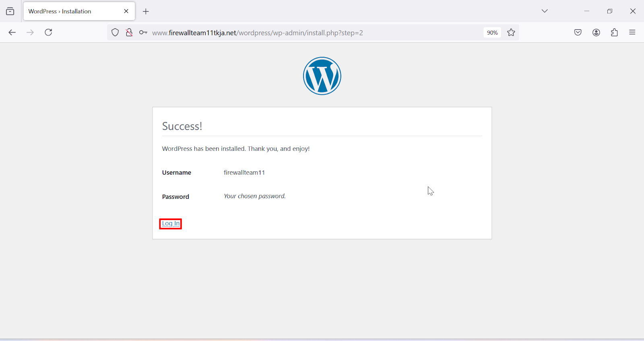Select the WordPress › Installation tab

79,11
